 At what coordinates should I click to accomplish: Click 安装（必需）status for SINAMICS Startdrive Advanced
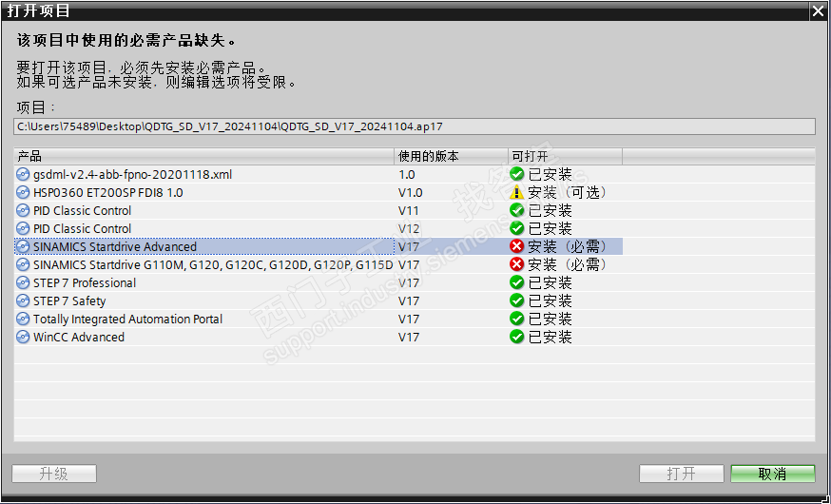pyautogui.click(x=567, y=246)
